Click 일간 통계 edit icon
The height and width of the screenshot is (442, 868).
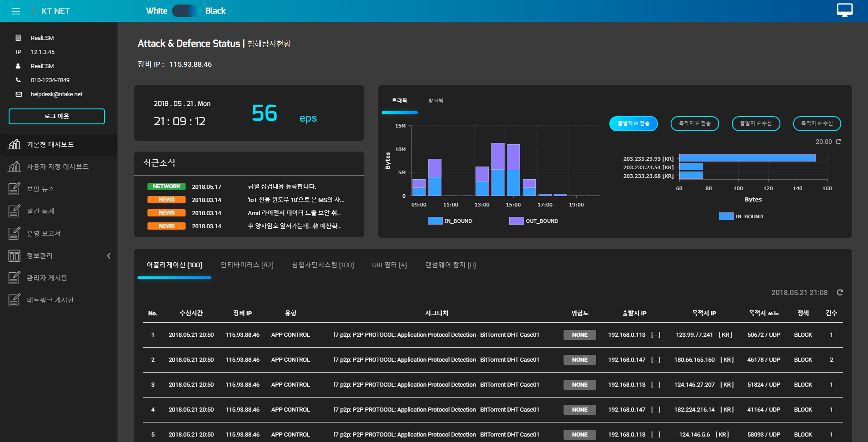[15, 211]
